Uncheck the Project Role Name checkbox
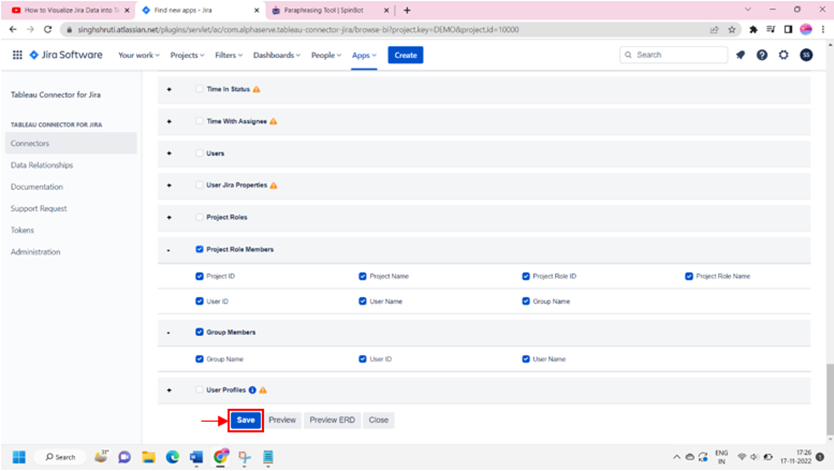Image resolution: width=834 pixels, height=471 pixels. 689,276
